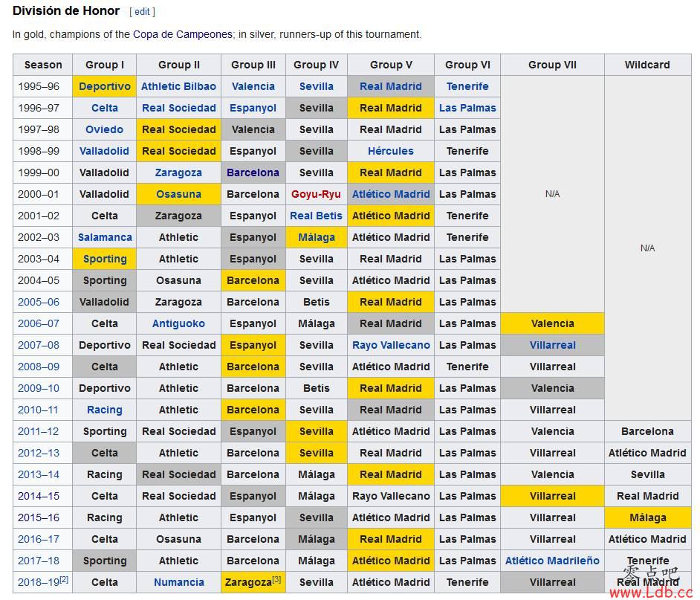Follow the Copa de Campeones link

click(x=183, y=34)
